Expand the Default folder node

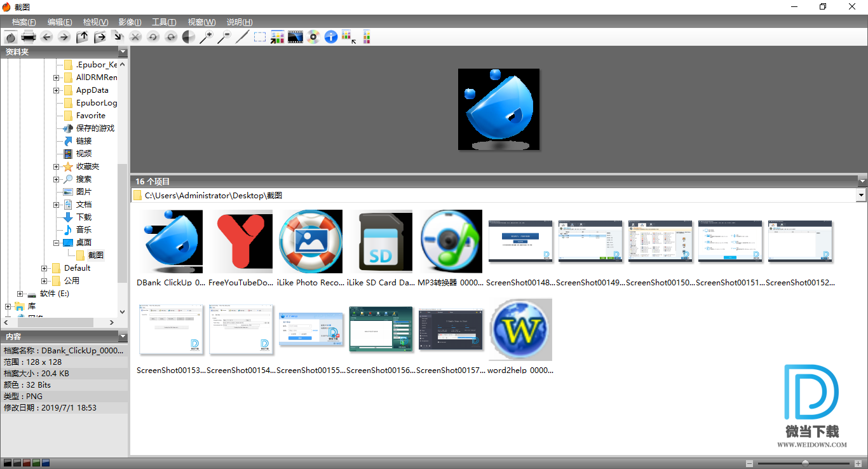44,268
